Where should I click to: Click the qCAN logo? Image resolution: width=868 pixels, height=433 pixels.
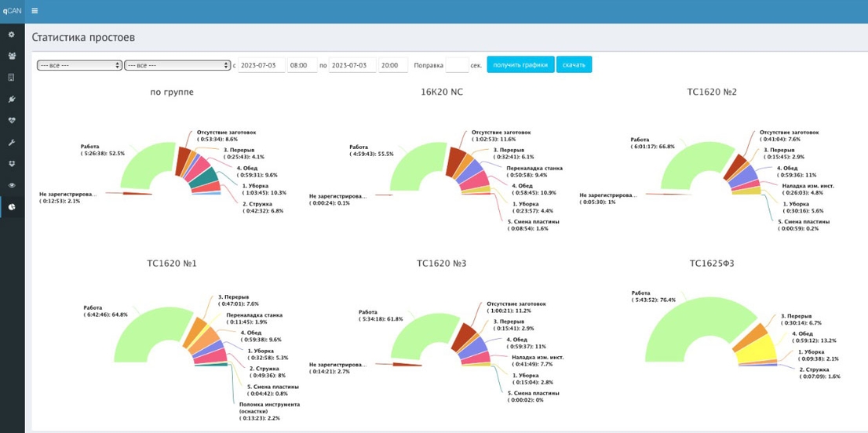tap(13, 10)
